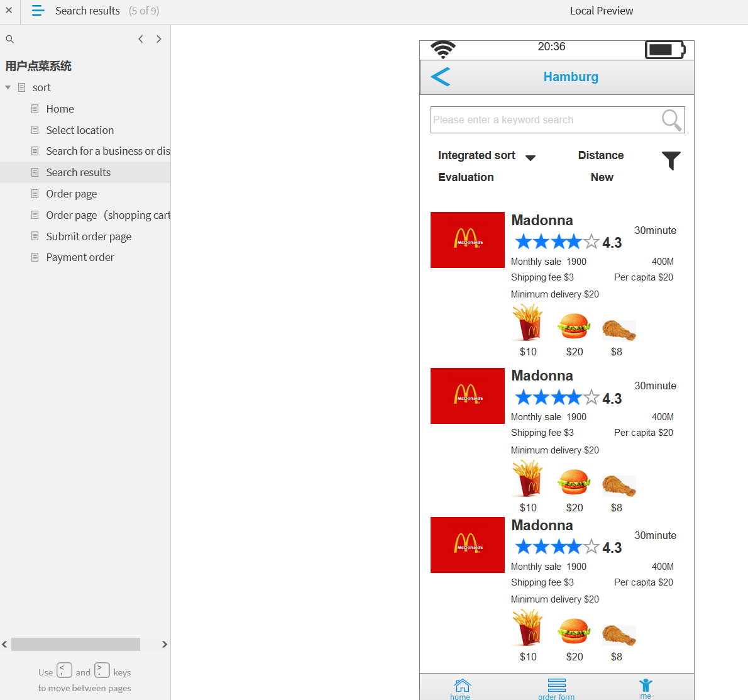The image size is (748, 700).
Task: Click the 20:36 clock in status bar
Action: (x=551, y=47)
